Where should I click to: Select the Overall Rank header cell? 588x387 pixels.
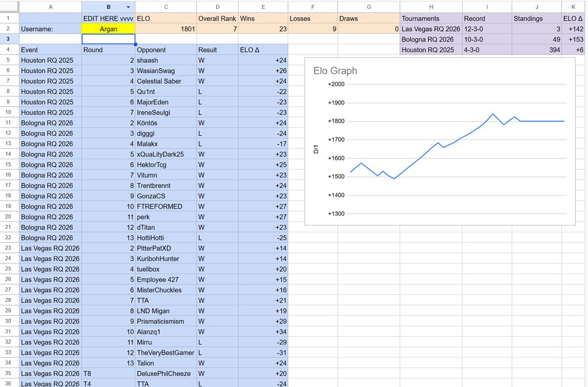click(217, 18)
